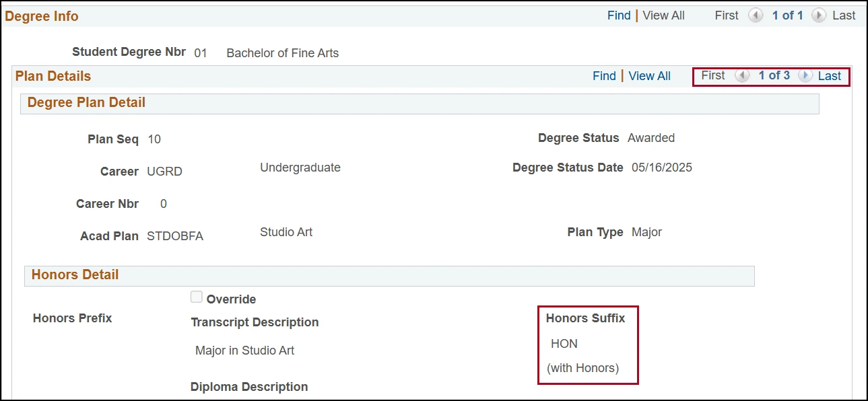Screen dimensions: 868x401
Task: Select 'Bachelor of Fine Arts' degree text
Action: (283, 53)
